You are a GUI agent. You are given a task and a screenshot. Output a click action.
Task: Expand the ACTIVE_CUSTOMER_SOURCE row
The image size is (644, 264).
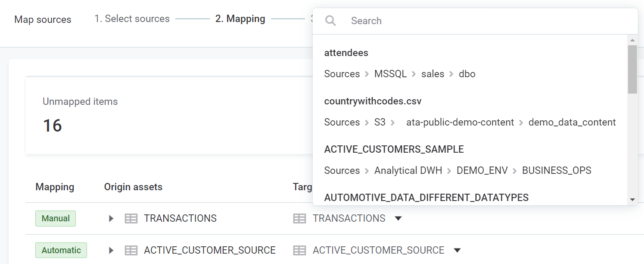coord(111,250)
